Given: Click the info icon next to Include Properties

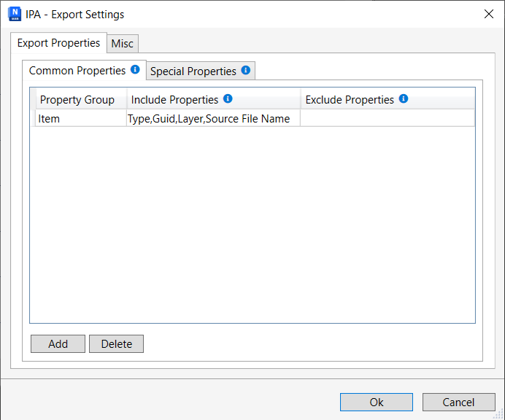Looking at the screenshot, I should (x=228, y=99).
